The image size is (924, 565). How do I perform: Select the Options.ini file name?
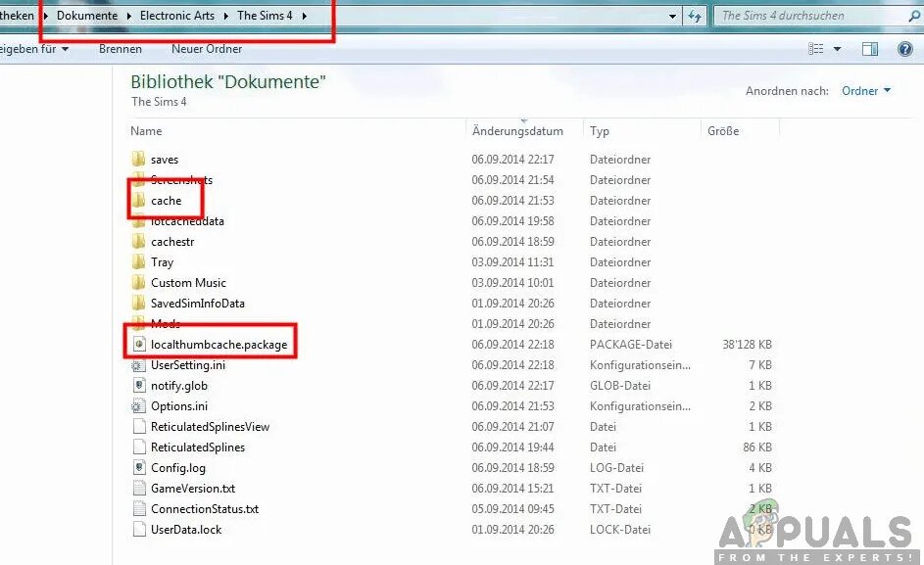pos(179,406)
